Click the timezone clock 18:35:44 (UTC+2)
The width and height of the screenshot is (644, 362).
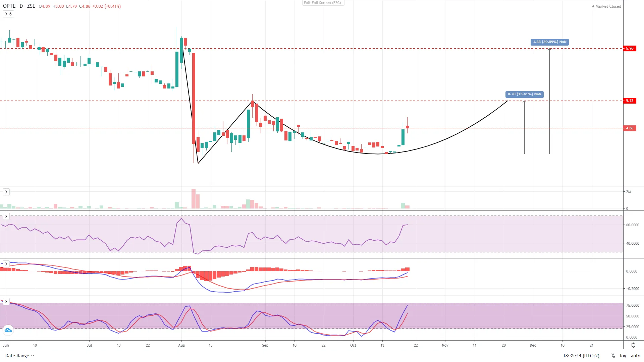click(x=581, y=356)
